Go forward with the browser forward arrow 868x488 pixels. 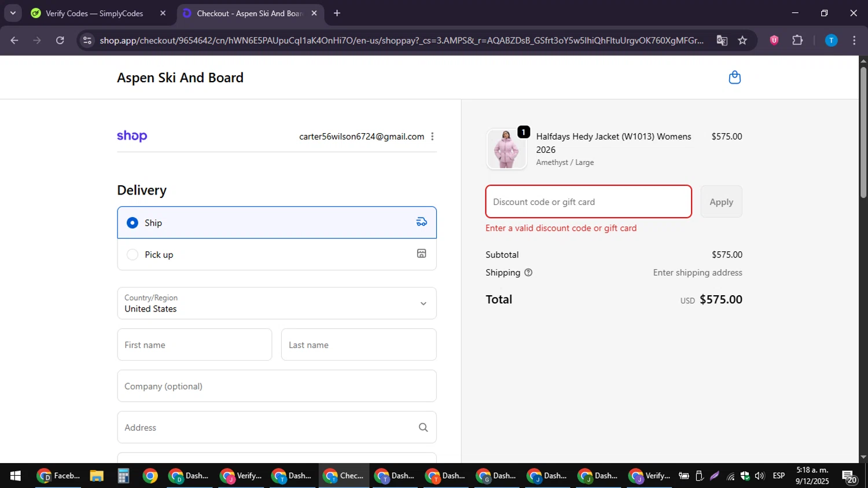(37, 40)
